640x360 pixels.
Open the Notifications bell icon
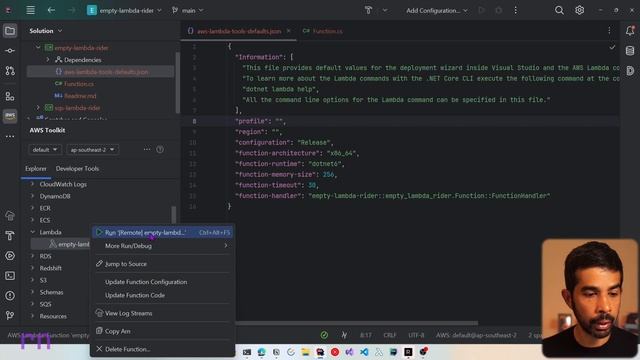point(630,31)
